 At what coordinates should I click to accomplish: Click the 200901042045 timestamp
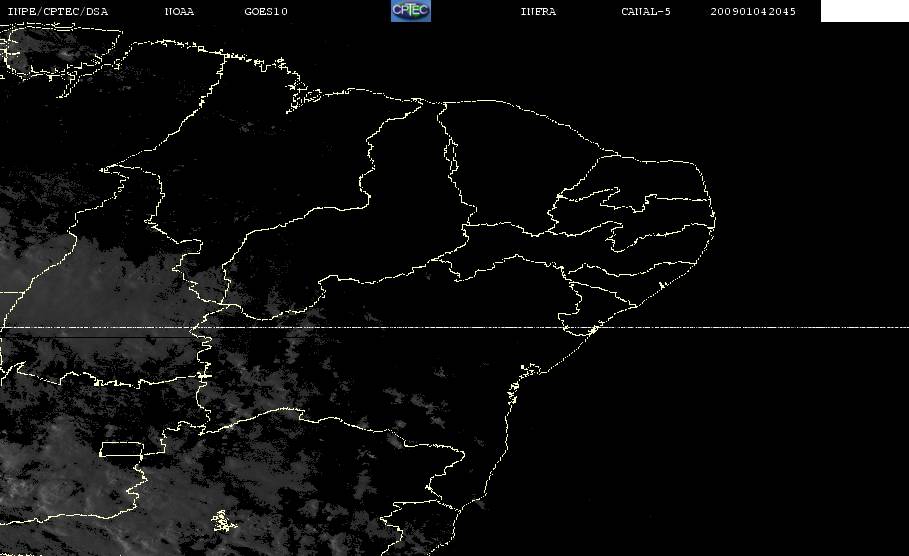coord(752,11)
